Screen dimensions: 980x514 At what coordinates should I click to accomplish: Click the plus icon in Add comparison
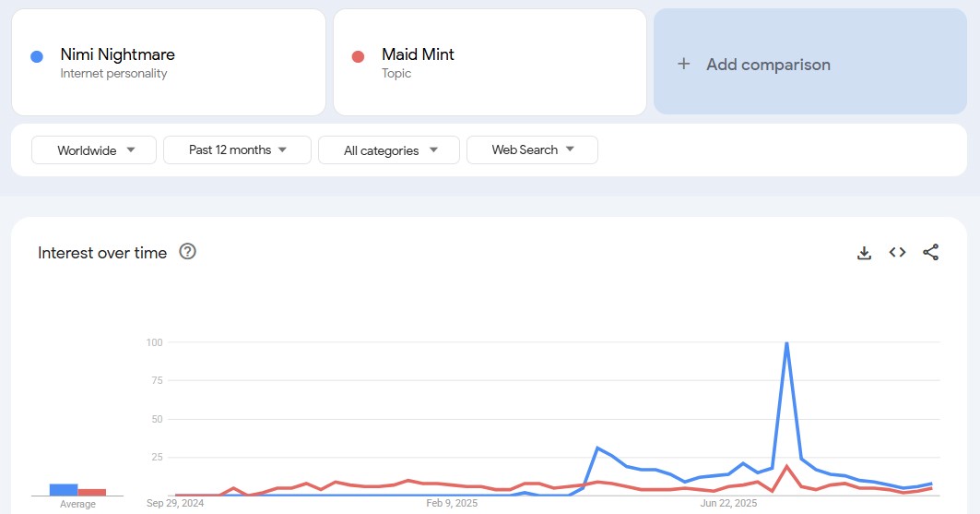point(683,64)
